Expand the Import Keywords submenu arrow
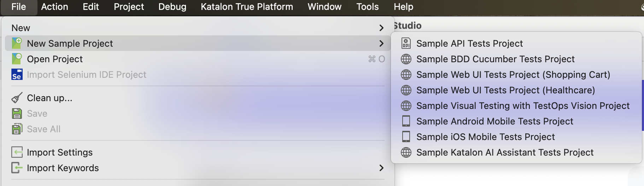644x186 pixels. [381, 168]
